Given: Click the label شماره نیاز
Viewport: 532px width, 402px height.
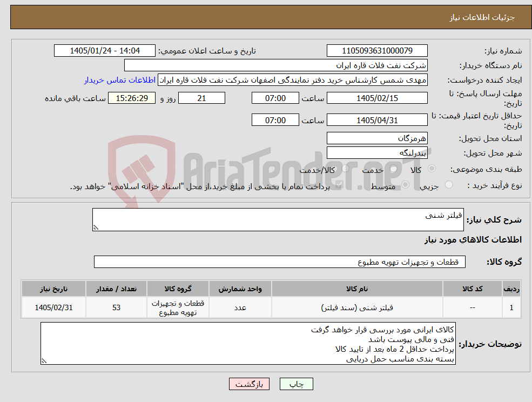Looking at the screenshot, I should [503, 51].
